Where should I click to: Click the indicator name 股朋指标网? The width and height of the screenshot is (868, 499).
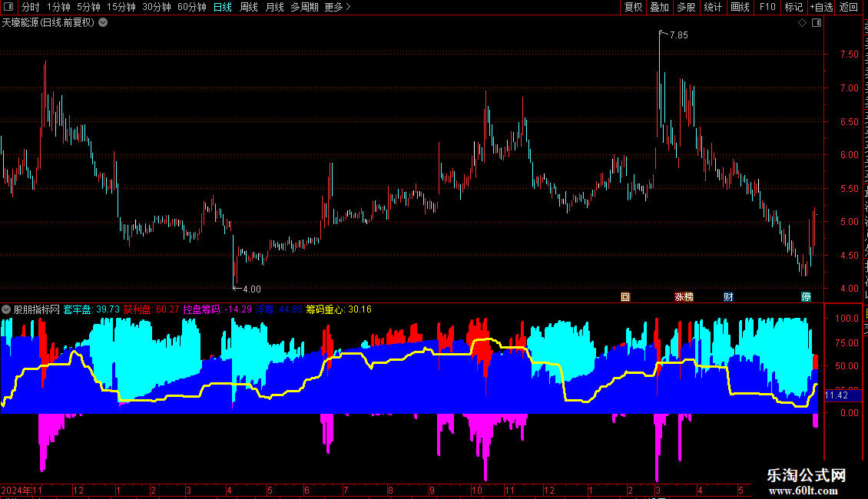click(x=37, y=310)
